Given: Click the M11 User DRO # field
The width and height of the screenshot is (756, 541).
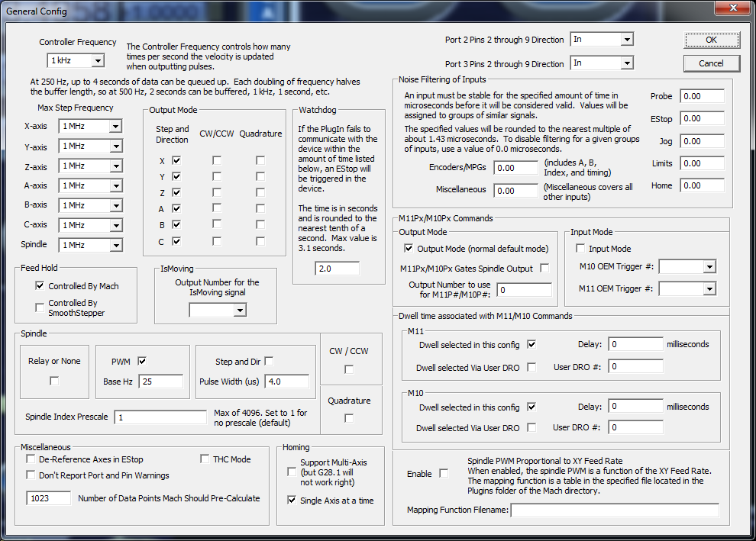Looking at the screenshot, I should click(x=635, y=366).
